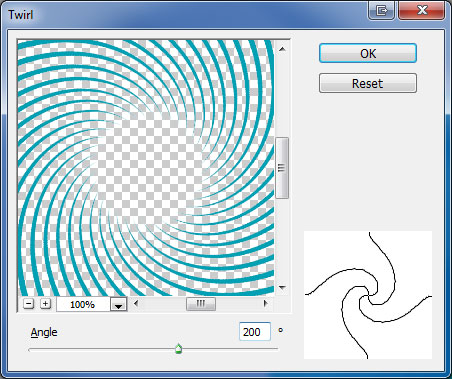Close the Twirl dialog with X

422,10
